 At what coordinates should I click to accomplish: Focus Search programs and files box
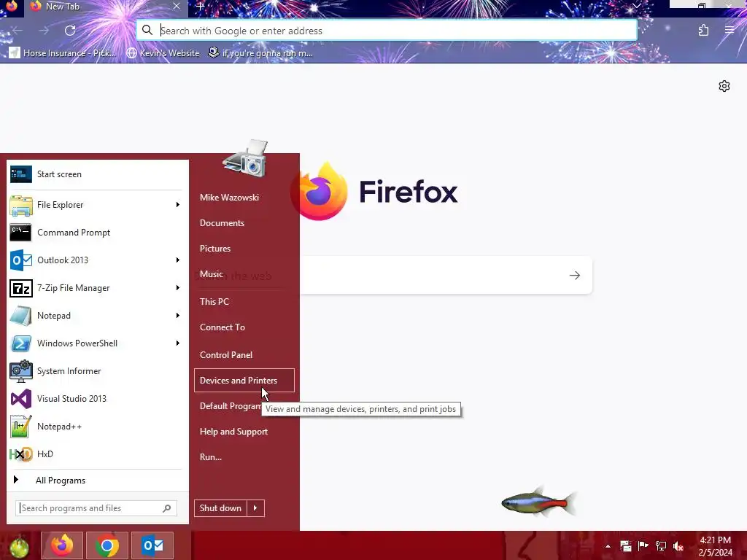96,508
